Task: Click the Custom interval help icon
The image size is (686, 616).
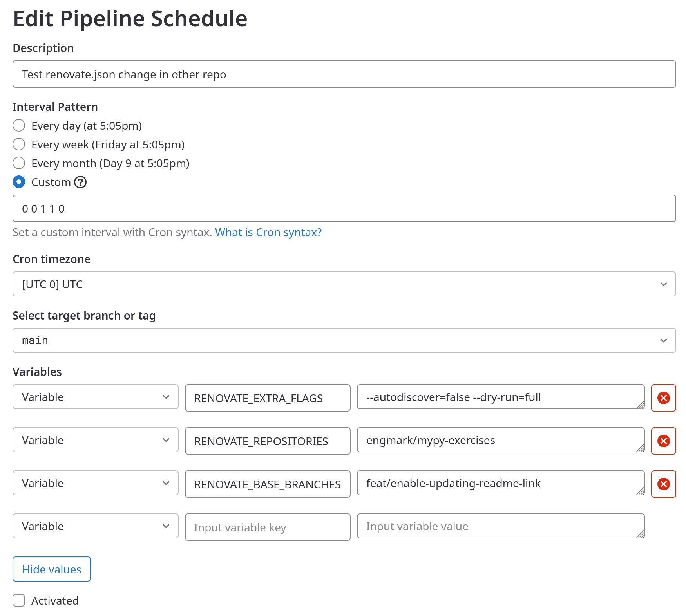Action: pos(80,182)
